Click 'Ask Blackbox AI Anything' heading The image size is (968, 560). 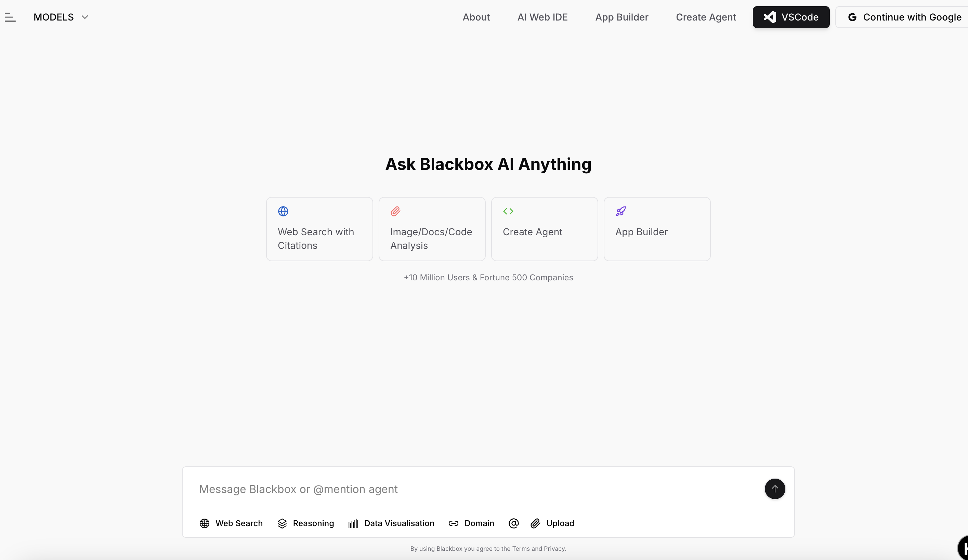[488, 164]
